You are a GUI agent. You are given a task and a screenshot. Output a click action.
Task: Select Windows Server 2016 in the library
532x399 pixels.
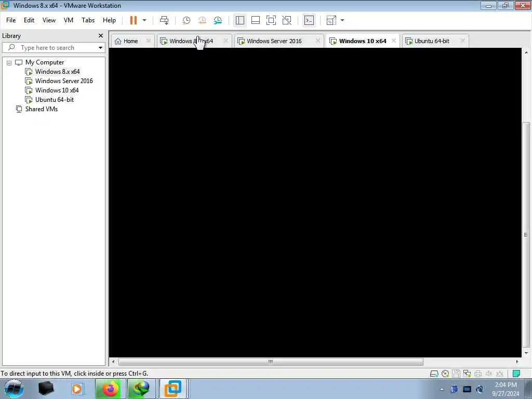click(x=64, y=81)
